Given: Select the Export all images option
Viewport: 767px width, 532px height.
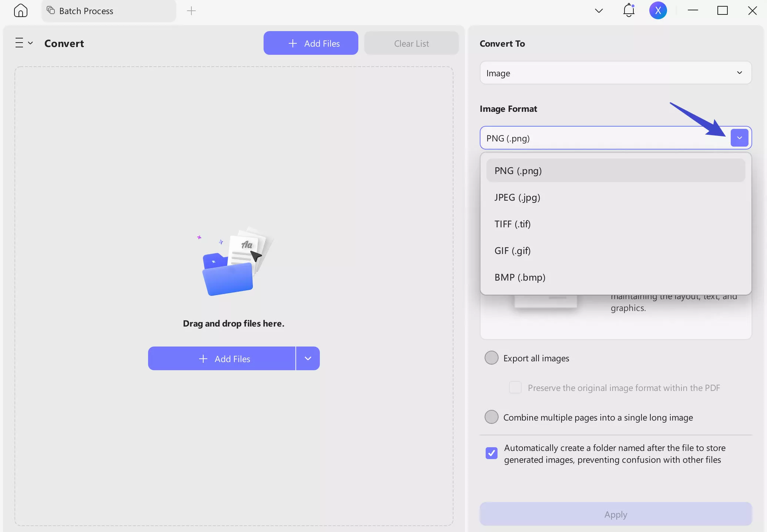Looking at the screenshot, I should click(x=491, y=358).
